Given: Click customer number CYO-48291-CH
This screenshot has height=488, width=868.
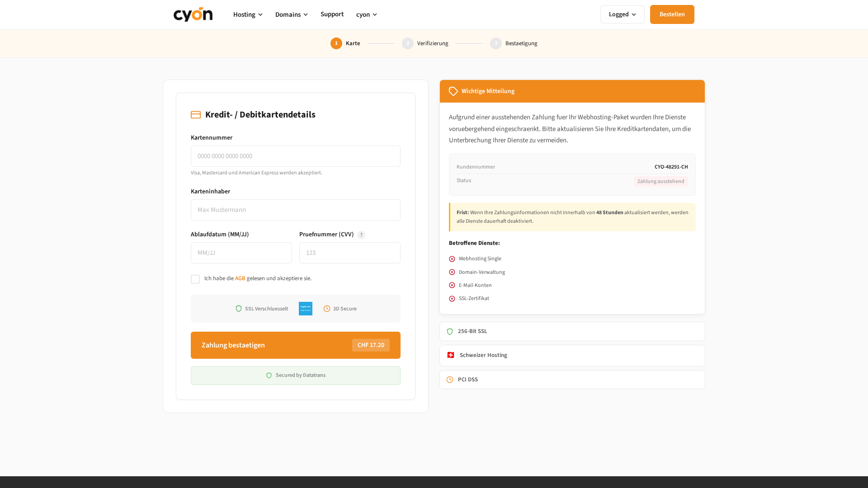Looking at the screenshot, I should point(671,167).
